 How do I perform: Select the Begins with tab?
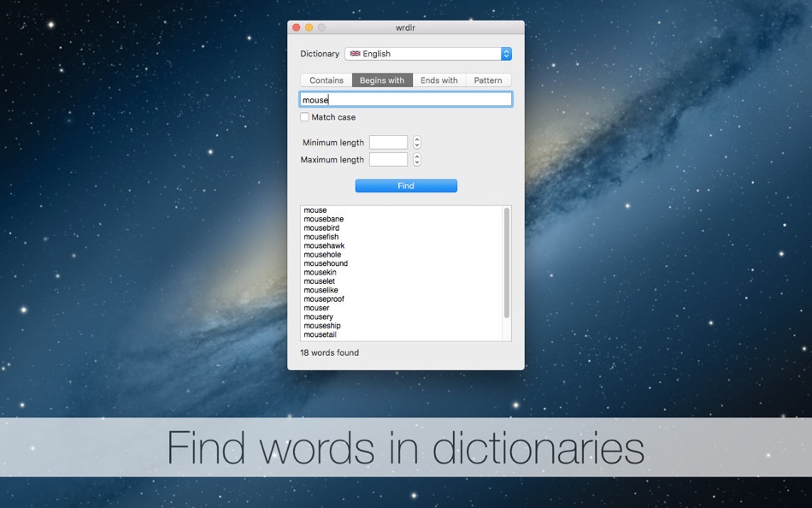click(x=382, y=80)
